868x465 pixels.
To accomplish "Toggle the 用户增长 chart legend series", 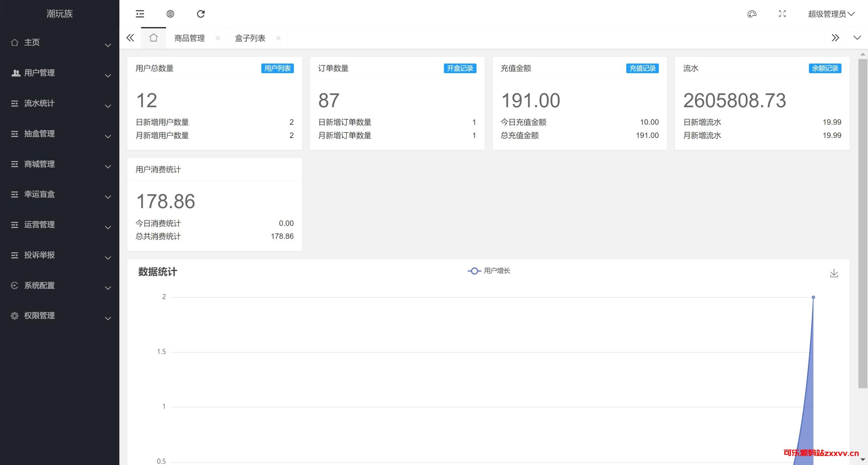I will 489,271.
